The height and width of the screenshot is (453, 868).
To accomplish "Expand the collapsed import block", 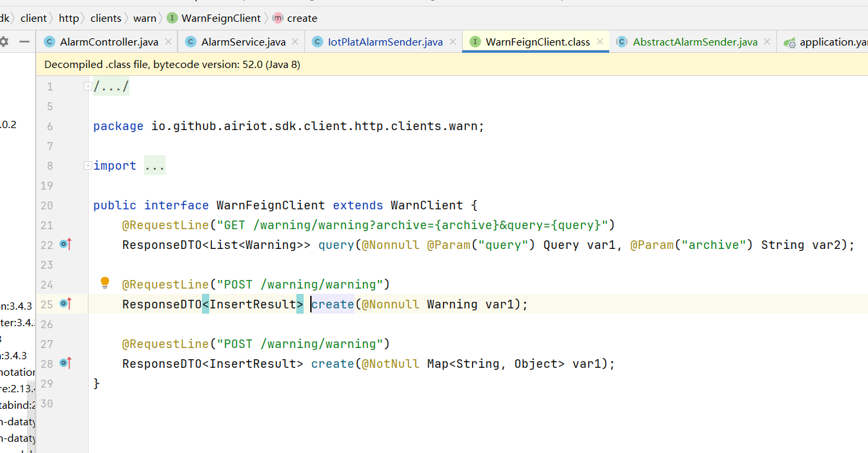I will (87, 166).
